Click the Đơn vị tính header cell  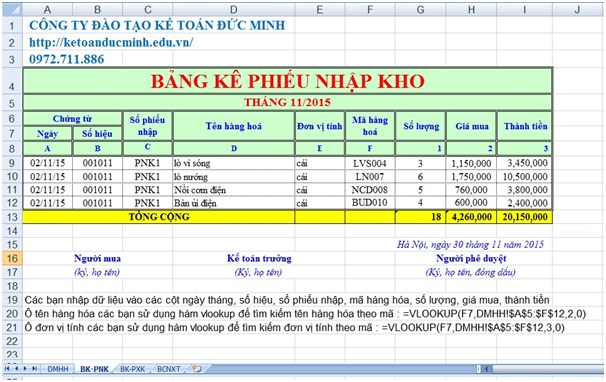coord(320,126)
